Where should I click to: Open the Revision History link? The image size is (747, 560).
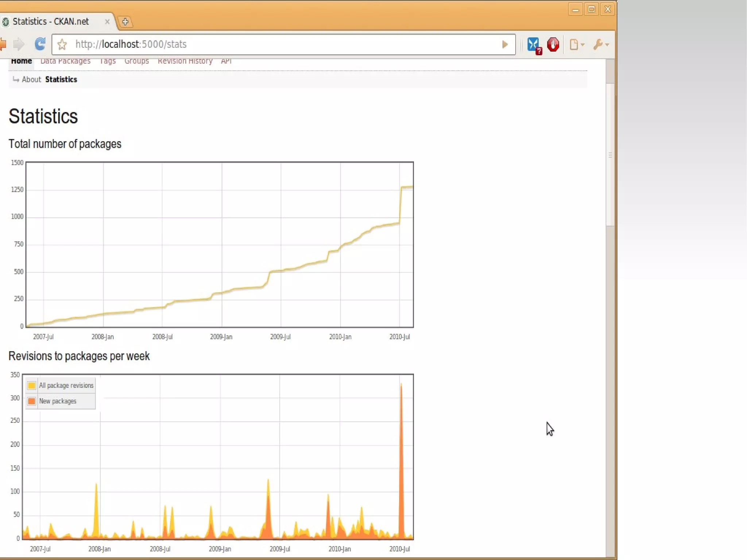tap(185, 61)
